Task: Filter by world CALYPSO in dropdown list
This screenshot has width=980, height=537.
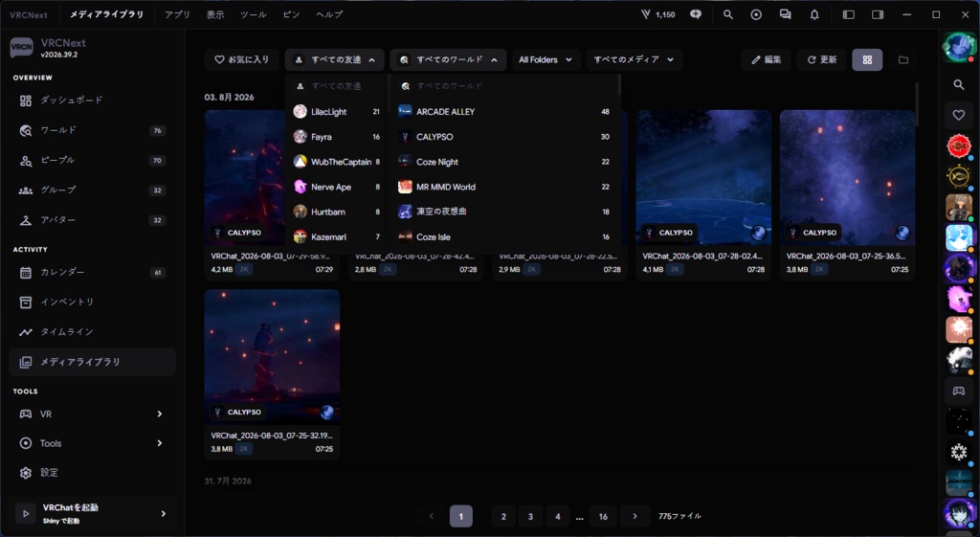Action: pos(504,137)
